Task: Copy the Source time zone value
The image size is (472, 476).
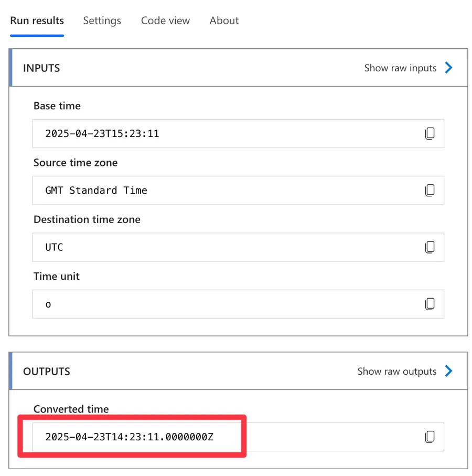Action: click(x=430, y=191)
